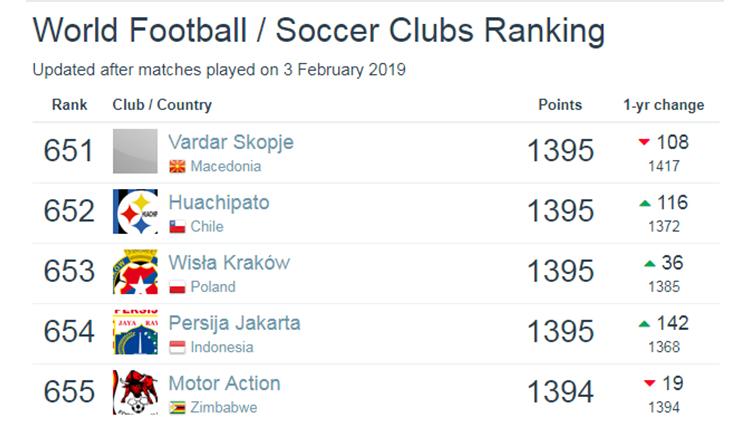Select the Persija Jakarta club name
This screenshot has height=423, width=750.
234,323
